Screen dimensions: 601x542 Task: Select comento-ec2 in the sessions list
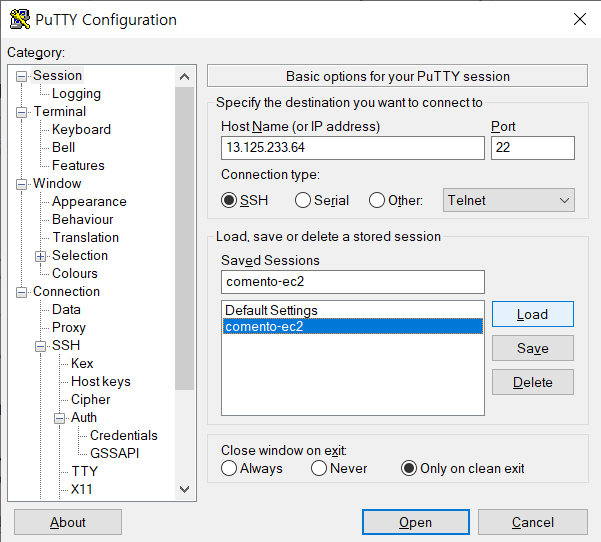coord(353,327)
